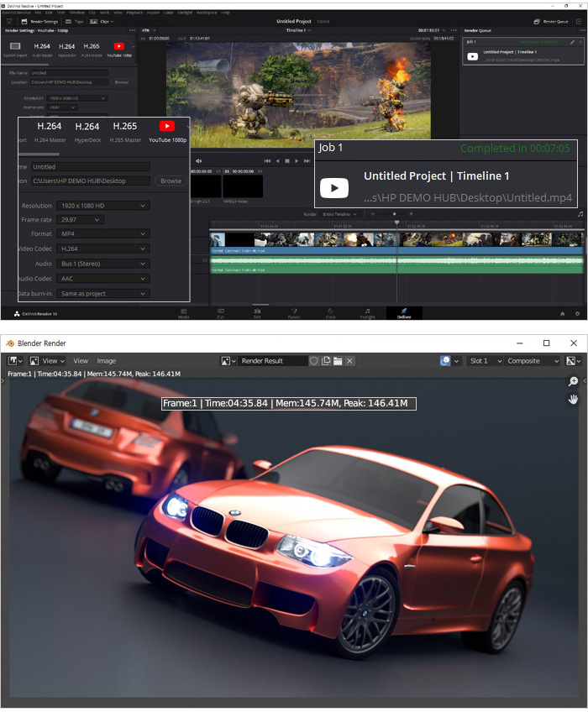Viewport: 588px width, 712px height.
Task: Open the Slot 1 dropdown in Blender
Action: (x=486, y=360)
